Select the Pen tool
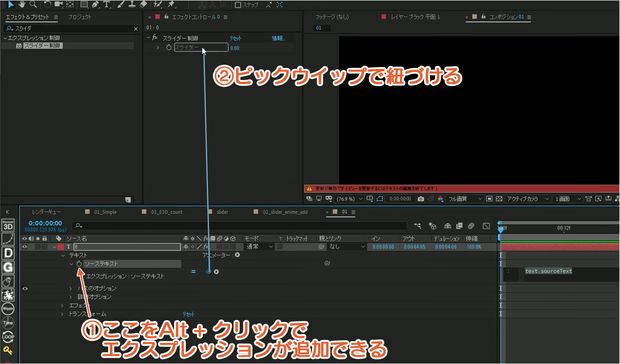Image resolution: width=620 pixels, height=364 pixels. 95,4
